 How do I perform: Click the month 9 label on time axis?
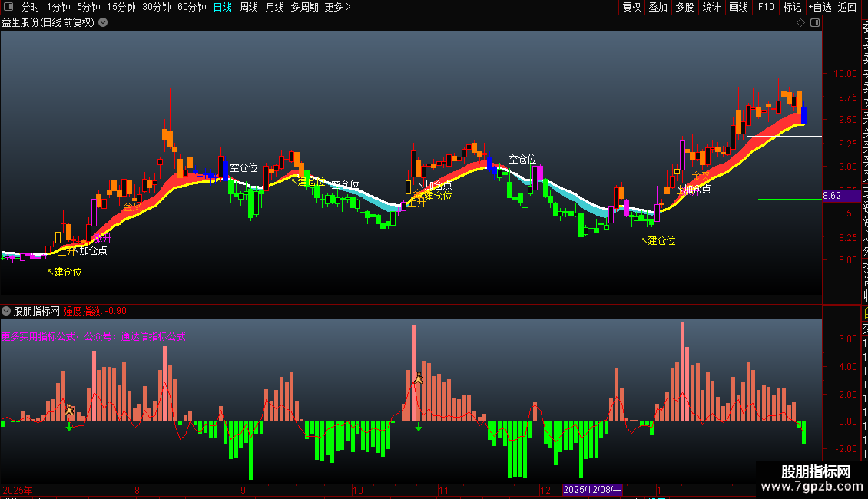[x=243, y=490]
